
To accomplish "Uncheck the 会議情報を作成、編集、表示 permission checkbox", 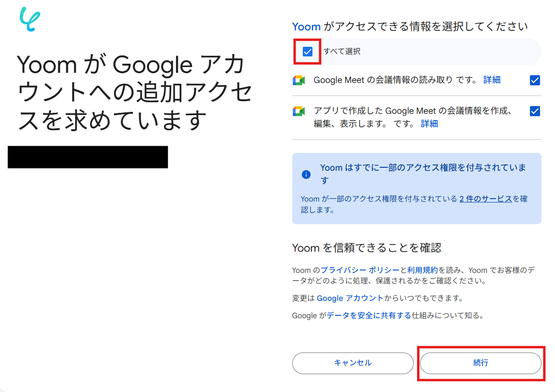I will [535, 111].
